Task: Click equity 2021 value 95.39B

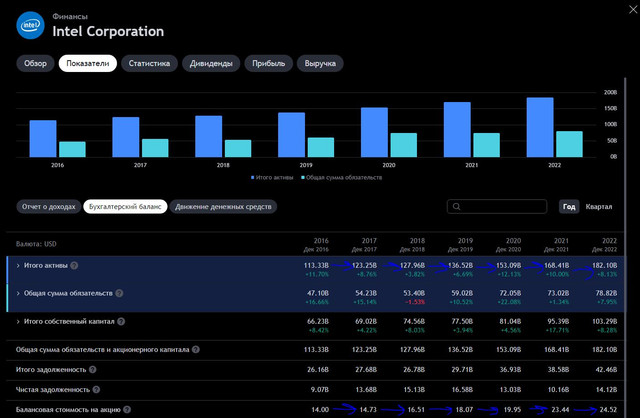Action: pos(558,321)
